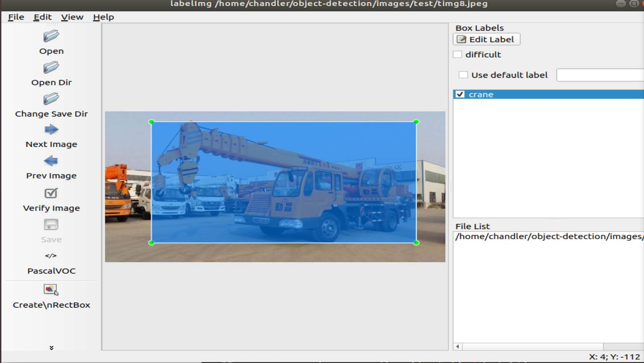Click the minimize window button

pos(621,3)
